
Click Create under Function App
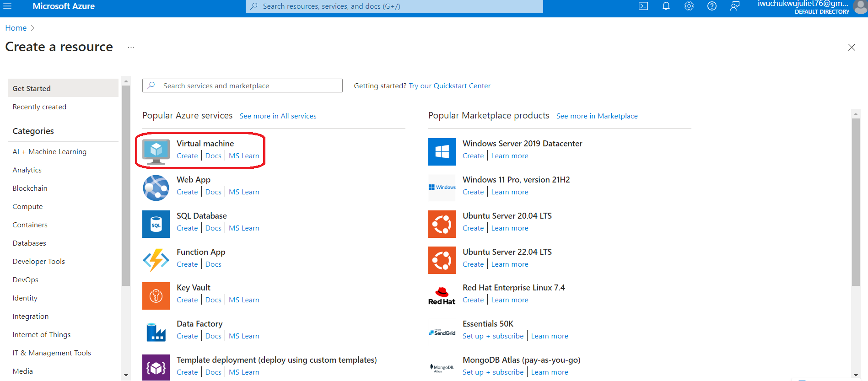click(187, 264)
